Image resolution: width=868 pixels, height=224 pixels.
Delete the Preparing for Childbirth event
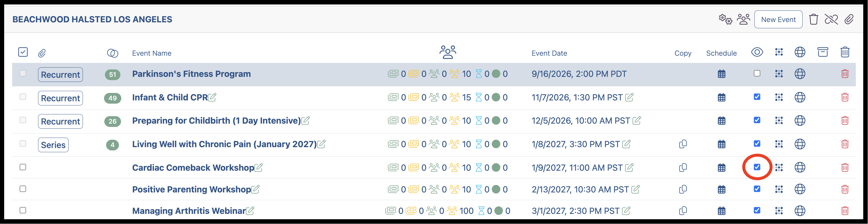point(845,121)
